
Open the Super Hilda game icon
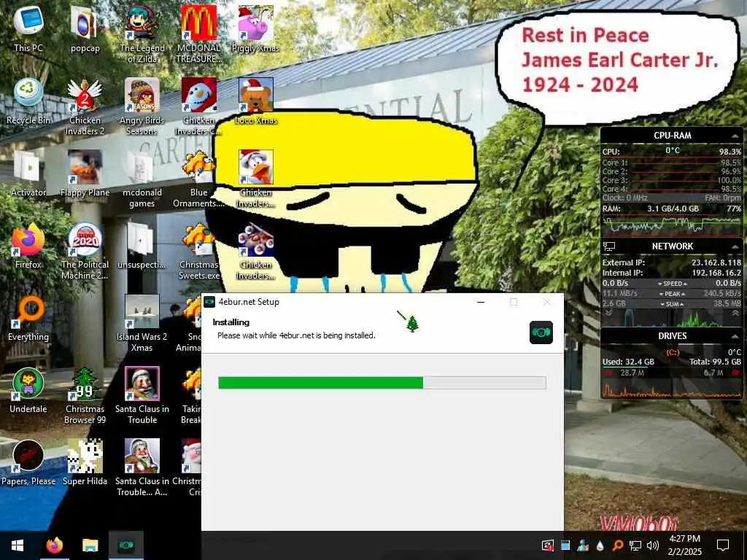click(85, 462)
